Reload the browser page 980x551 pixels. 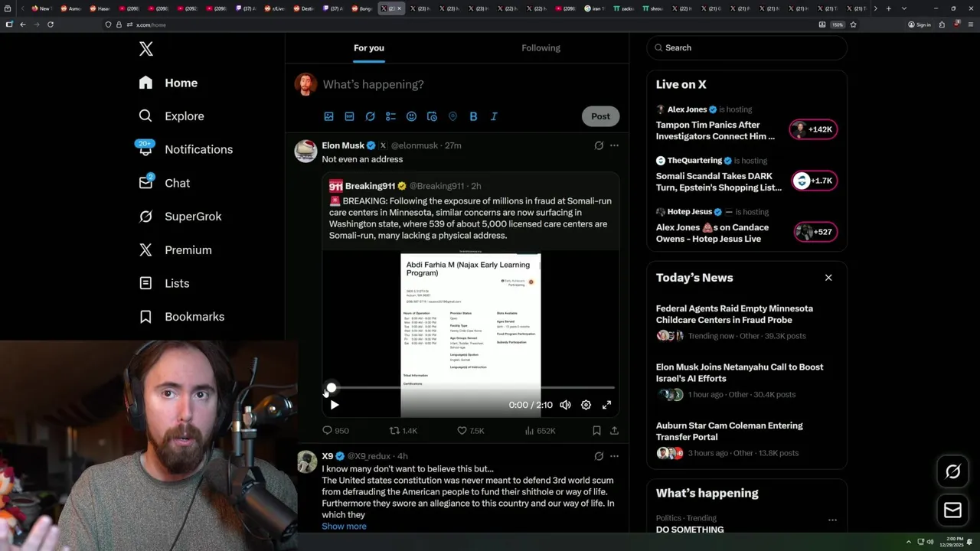[51, 24]
